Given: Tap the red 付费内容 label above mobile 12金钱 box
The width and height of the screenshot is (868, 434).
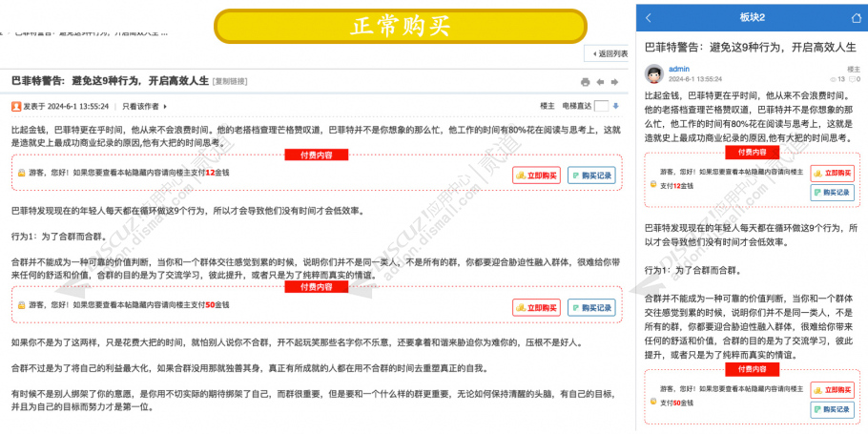Looking at the screenshot, I should click(x=753, y=153).
